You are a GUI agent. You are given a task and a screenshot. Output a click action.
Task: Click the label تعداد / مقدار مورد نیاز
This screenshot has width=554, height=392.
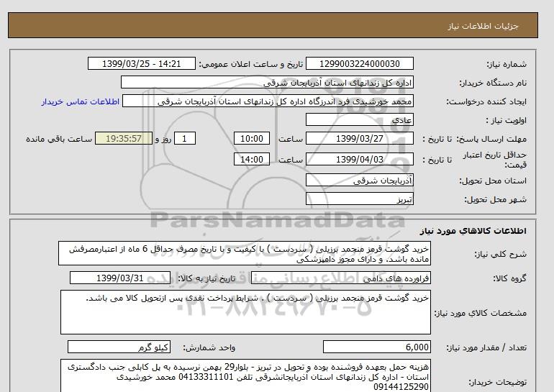(x=486, y=347)
